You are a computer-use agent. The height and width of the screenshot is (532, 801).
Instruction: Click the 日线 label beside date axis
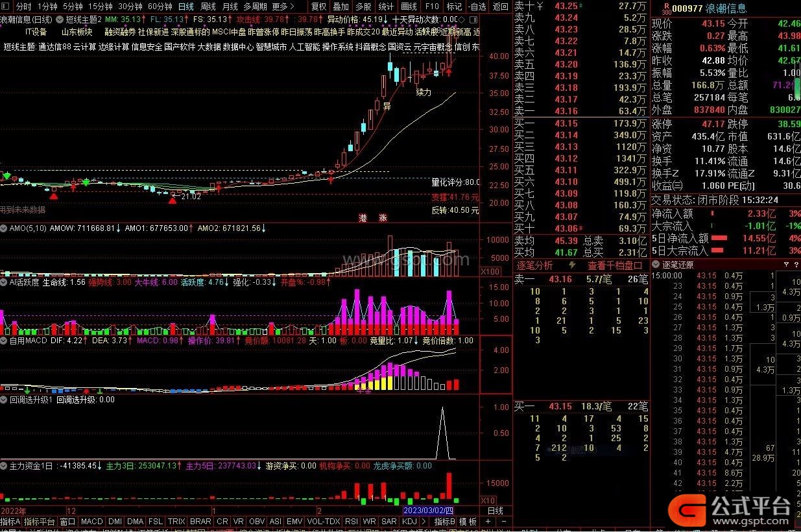coord(495,511)
